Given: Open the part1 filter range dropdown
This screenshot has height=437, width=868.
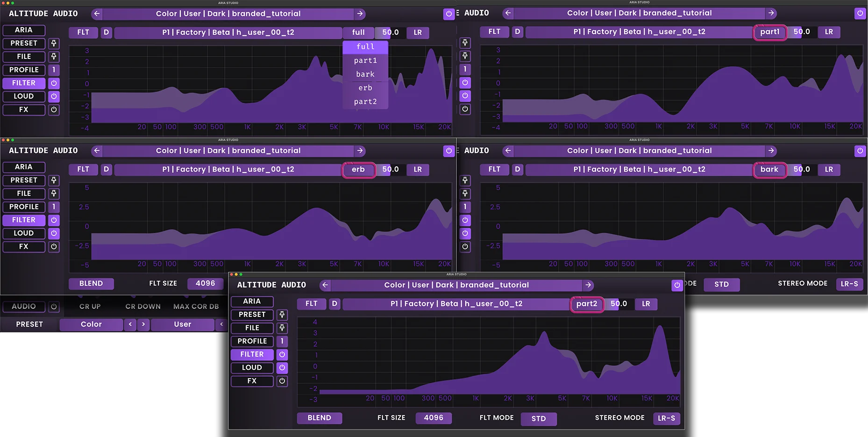Looking at the screenshot, I should pyautogui.click(x=770, y=32).
